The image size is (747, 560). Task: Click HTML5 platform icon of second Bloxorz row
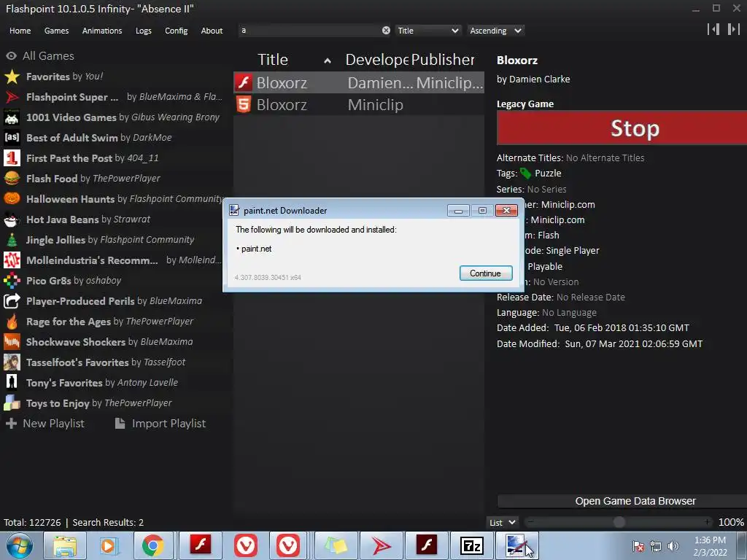point(244,104)
